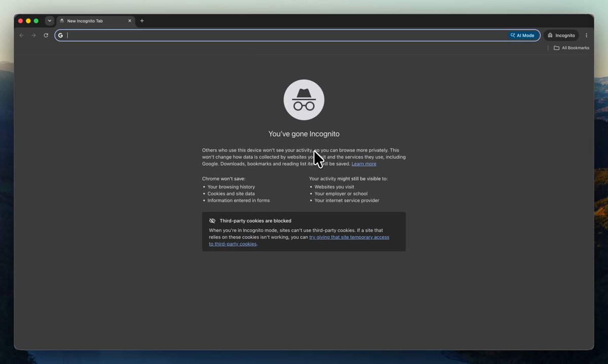Click the Google G icon in address bar
Screen dimensions: 608x364
tap(60, 35)
